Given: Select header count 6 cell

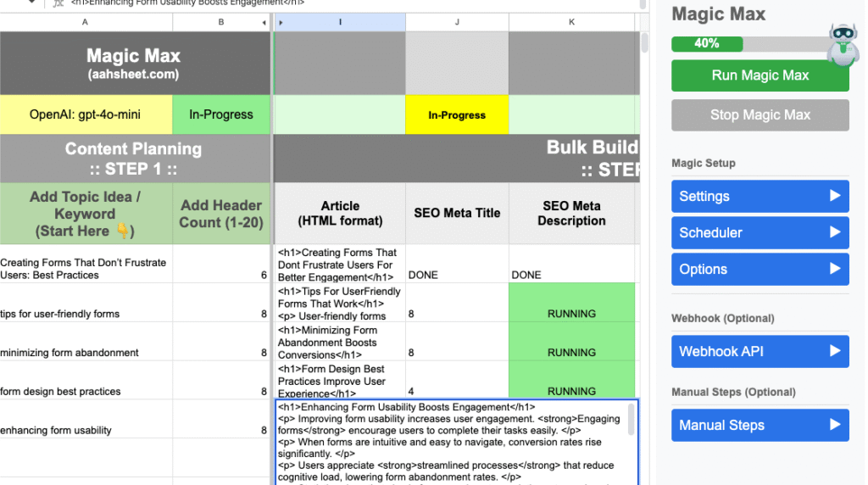Looking at the screenshot, I should (221, 264).
